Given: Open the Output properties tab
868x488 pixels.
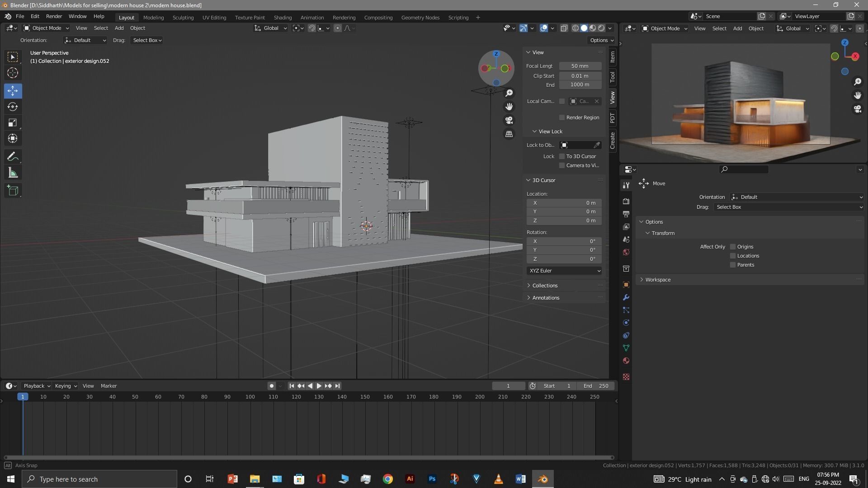Looking at the screenshot, I should click(x=626, y=214).
